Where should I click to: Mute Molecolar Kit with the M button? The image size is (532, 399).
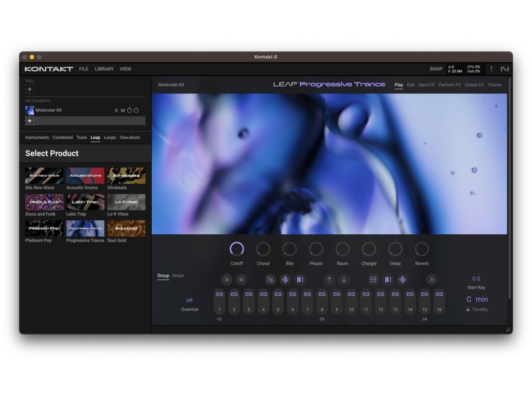[x=123, y=111]
